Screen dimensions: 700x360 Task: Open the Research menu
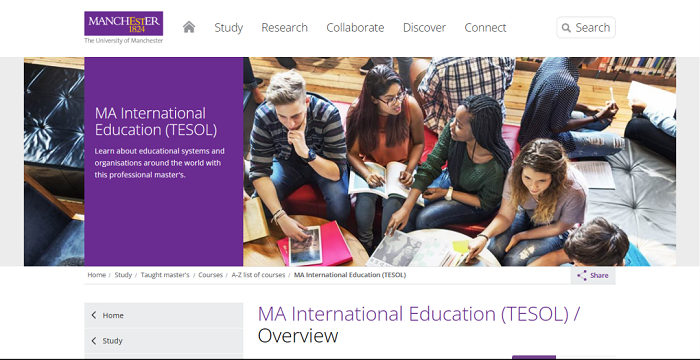tap(284, 28)
